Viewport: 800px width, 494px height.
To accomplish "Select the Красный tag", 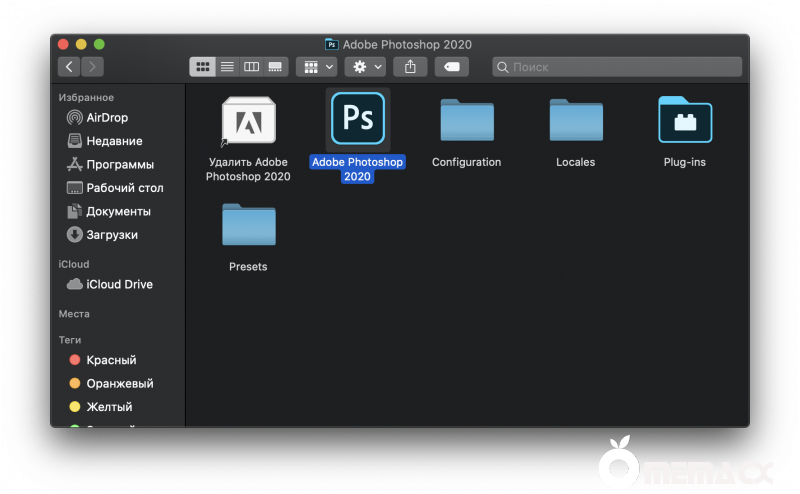I will [103, 360].
